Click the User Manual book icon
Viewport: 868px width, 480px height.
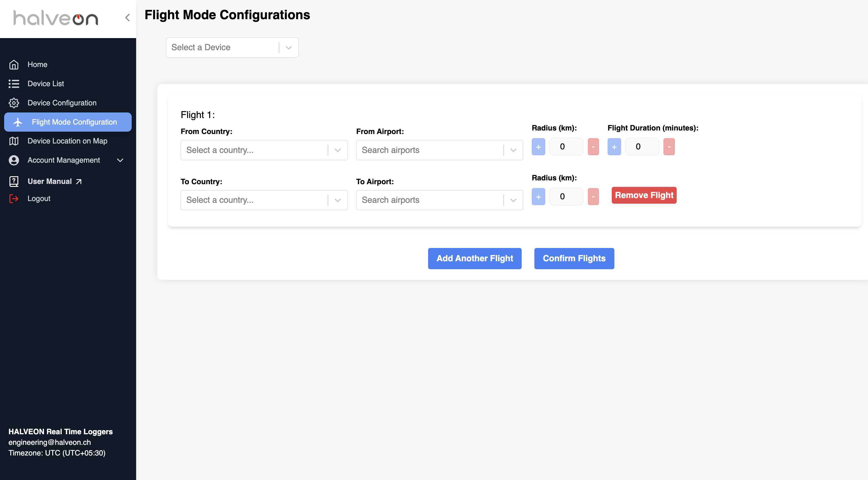[14, 181]
